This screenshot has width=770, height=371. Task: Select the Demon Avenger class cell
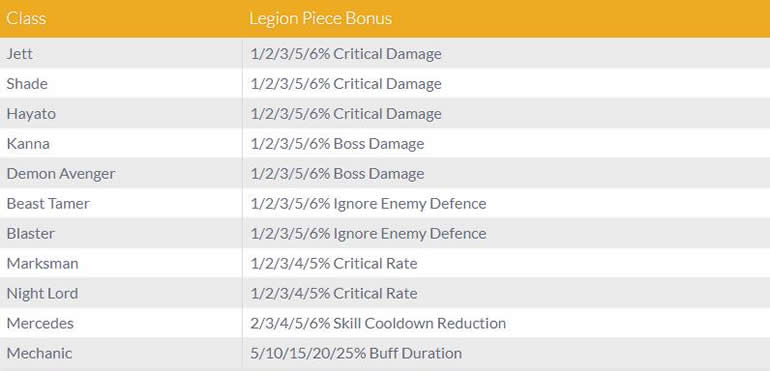121,173
